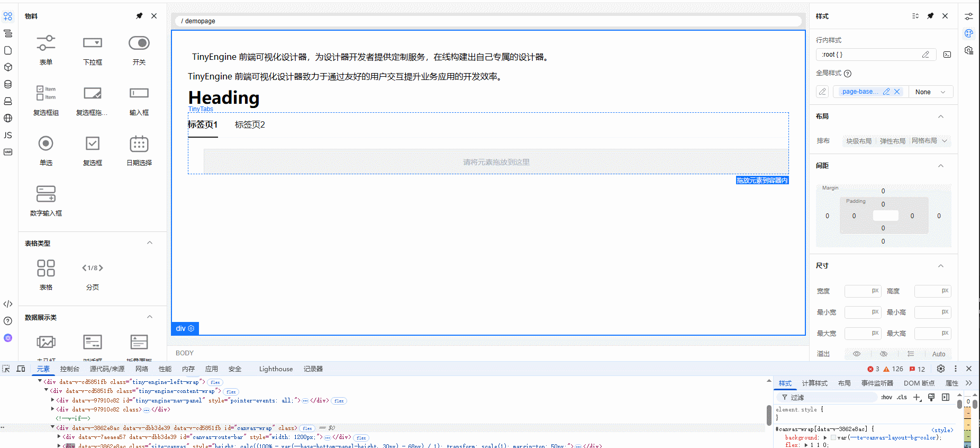The width and height of the screenshot is (980, 448).
Task: Select the 输入框 input component
Action: coord(139,101)
